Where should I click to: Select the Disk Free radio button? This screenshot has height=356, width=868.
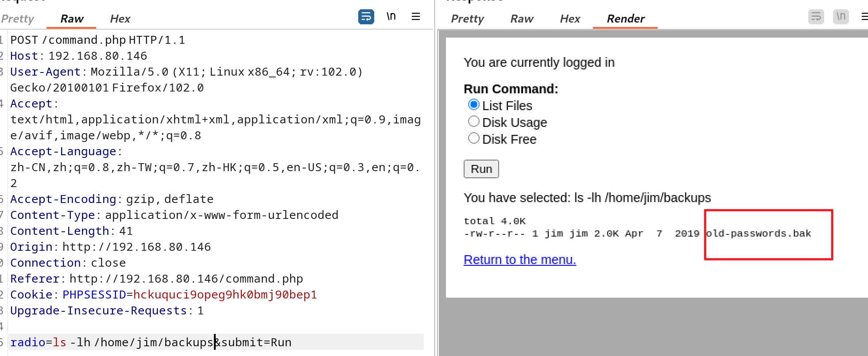474,138
